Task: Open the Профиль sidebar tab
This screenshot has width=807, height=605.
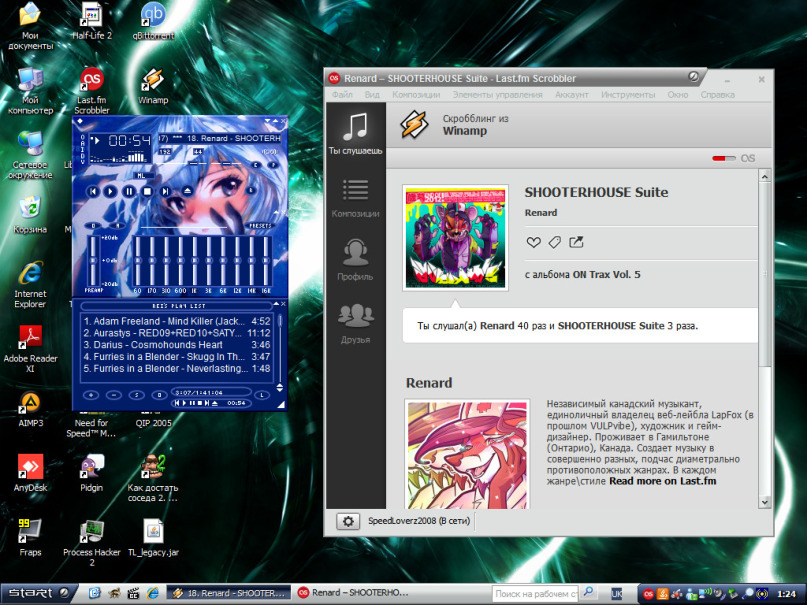Action: (356, 260)
